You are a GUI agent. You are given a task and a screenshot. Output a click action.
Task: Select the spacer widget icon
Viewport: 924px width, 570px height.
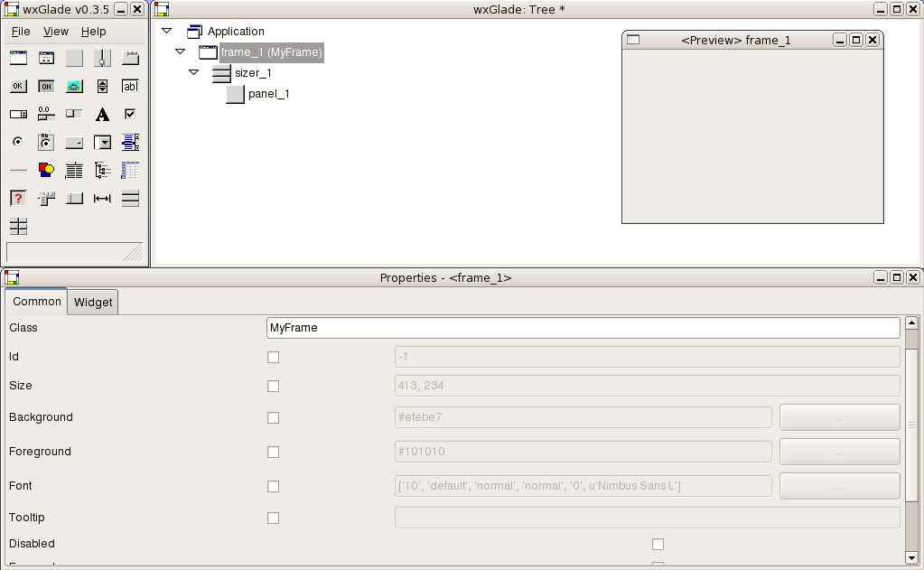click(x=102, y=198)
